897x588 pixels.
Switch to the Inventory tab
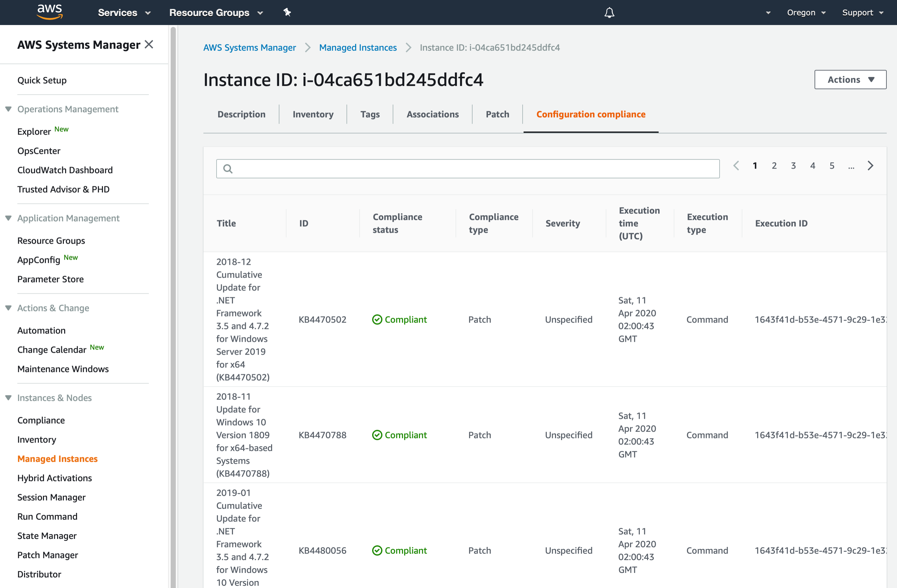click(x=313, y=114)
